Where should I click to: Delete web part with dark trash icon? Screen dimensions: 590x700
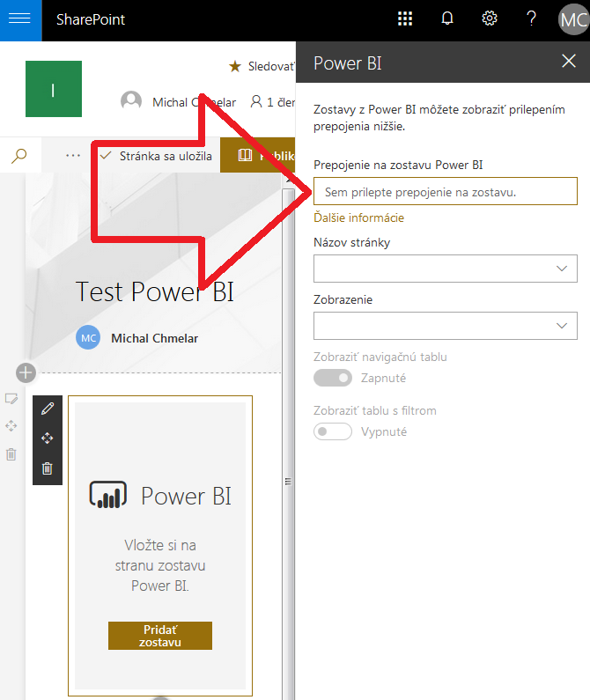[x=48, y=468]
